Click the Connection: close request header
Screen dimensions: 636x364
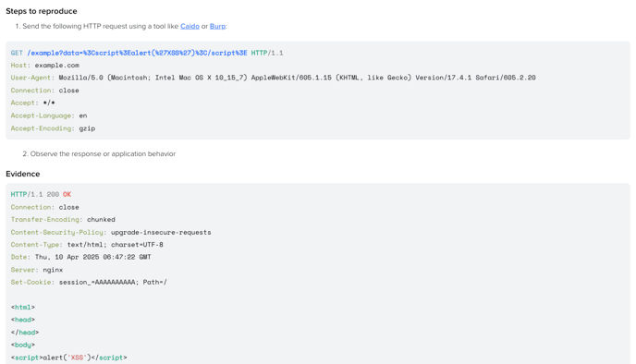(45, 90)
